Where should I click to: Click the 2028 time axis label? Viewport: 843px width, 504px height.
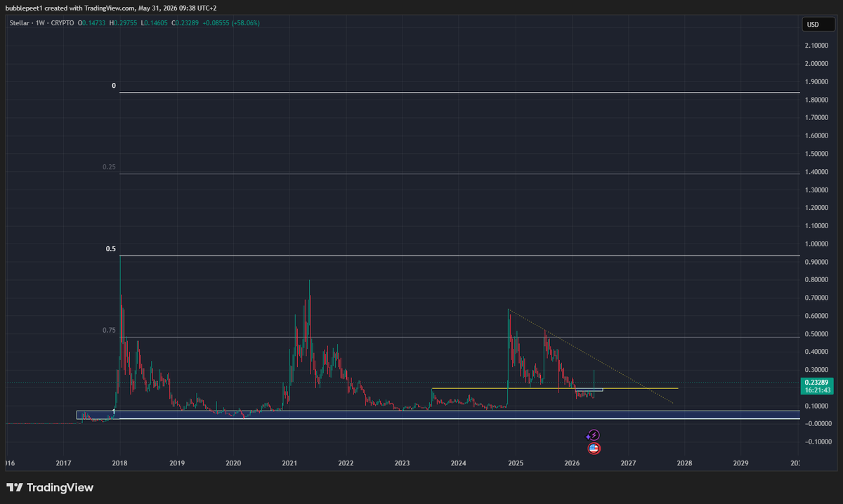point(684,463)
